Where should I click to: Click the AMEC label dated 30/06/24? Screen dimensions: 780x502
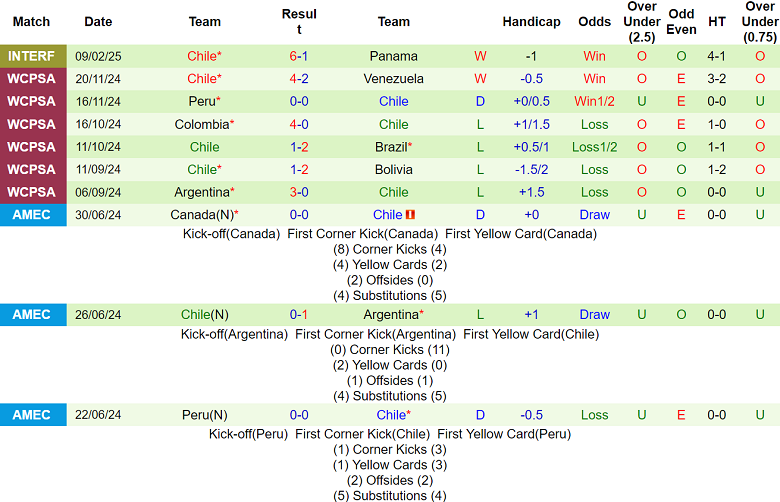pos(33,215)
